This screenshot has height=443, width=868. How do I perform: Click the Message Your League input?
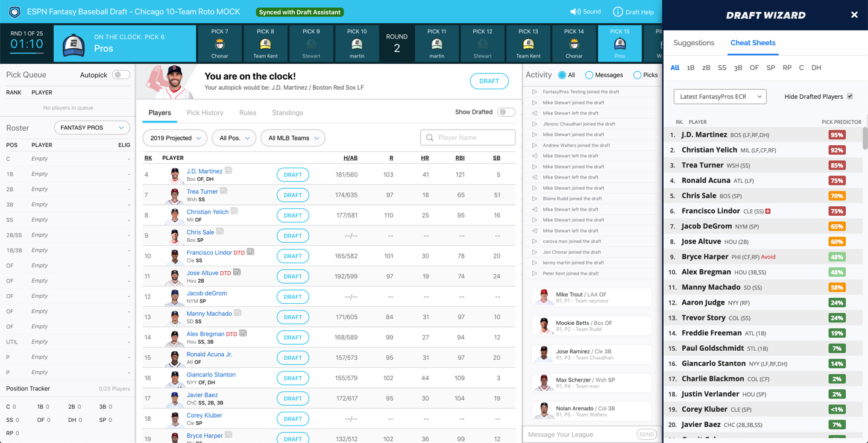pyautogui.click(x=579, y=435)
